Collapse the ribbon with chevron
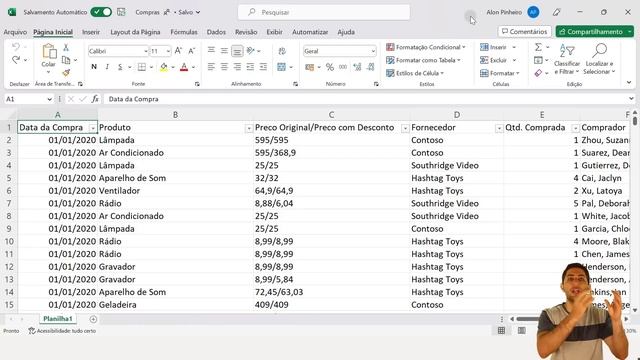Screen dimensions: 640x360 pos(629,82)
